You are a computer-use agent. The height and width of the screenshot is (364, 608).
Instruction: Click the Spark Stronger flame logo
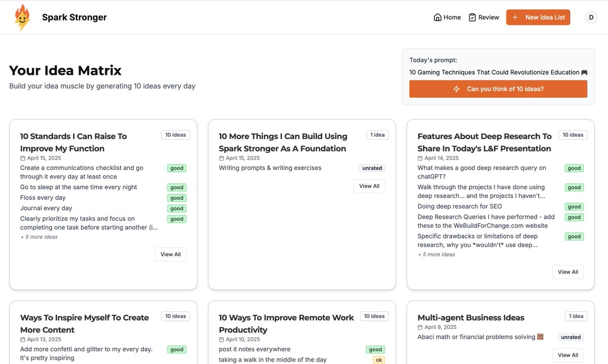(22, 17)
